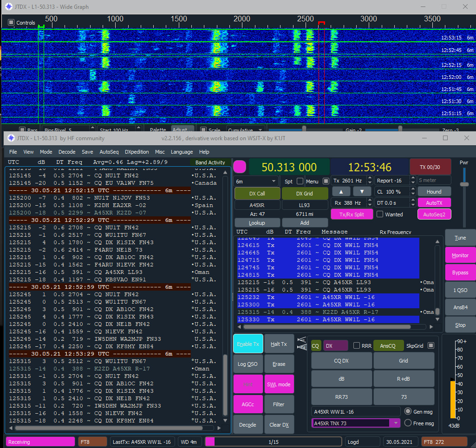Screen dimensions: 476x448
Task: Click the Bypass button
Action: [x=460, y=273]
